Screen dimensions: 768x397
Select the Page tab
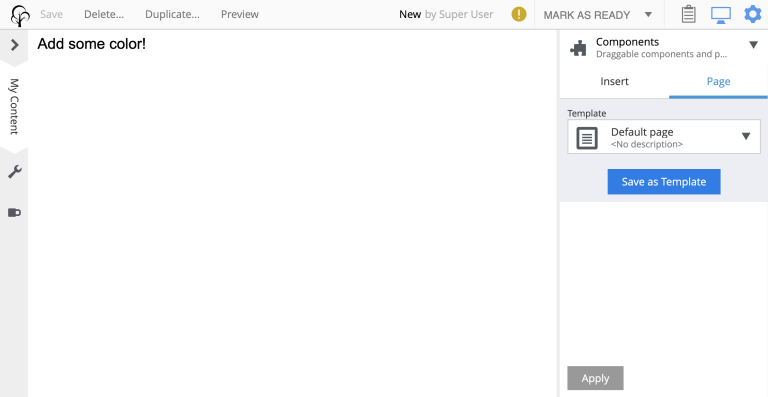click(719, 82)
